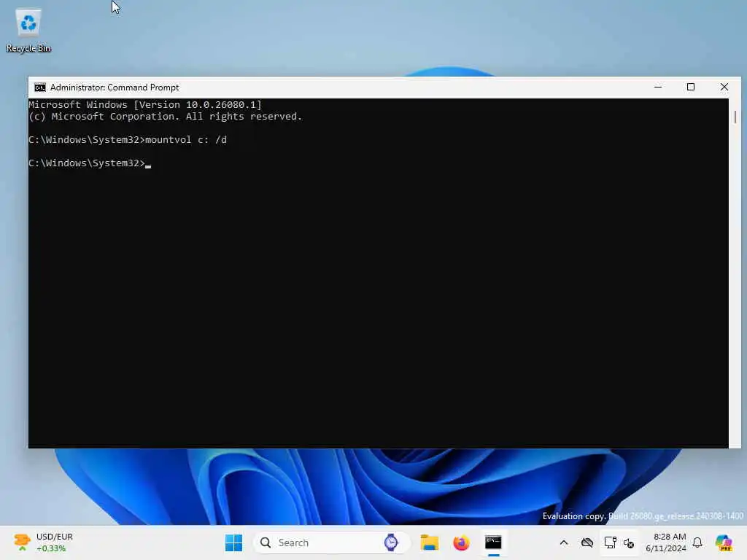Click the Microsoft Corporation copyright line
Screen dimensions: 747x560
coord(166,116)
